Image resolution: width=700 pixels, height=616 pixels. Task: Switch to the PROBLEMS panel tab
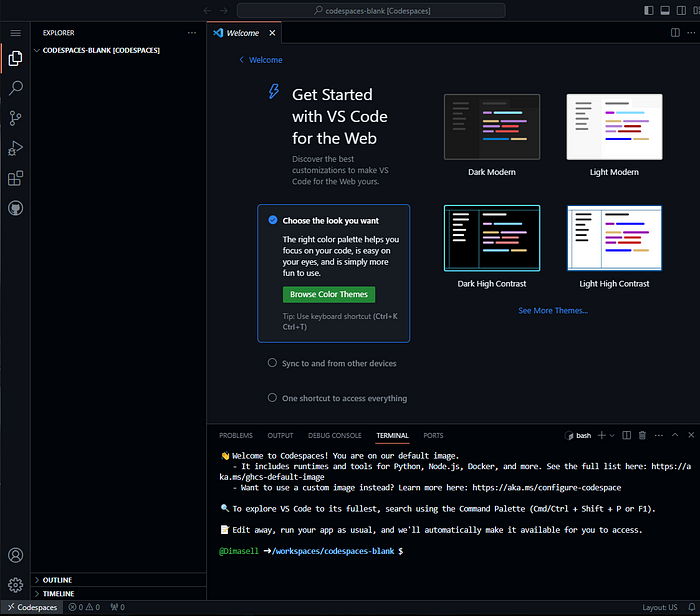click(x=236, y=435)
